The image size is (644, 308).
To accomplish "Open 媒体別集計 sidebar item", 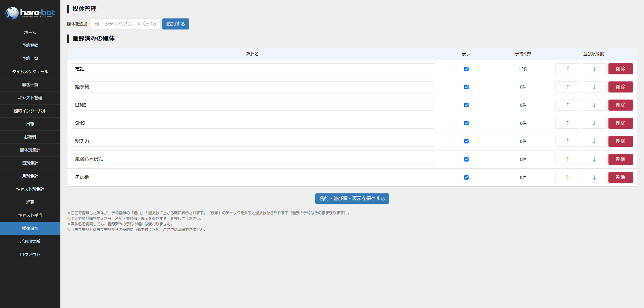I will (x=30, y=150).
